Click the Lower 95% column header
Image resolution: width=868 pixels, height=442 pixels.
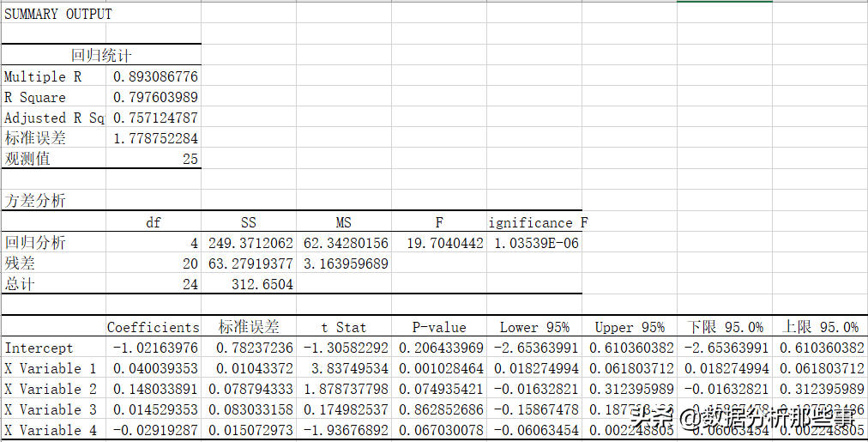(534, 327)
